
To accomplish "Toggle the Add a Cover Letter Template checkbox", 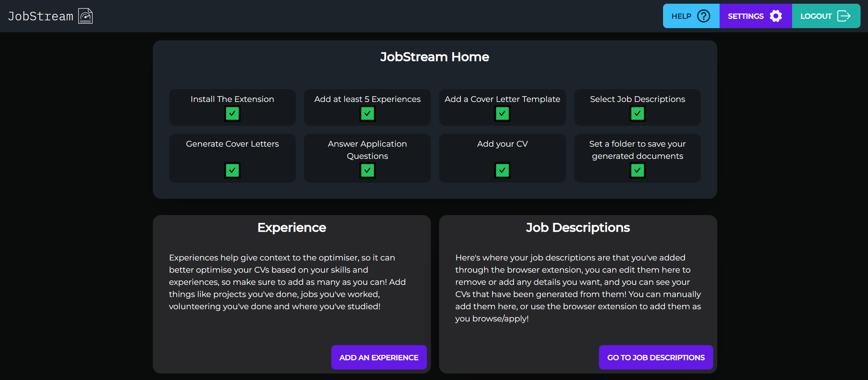I will [502, 114].
